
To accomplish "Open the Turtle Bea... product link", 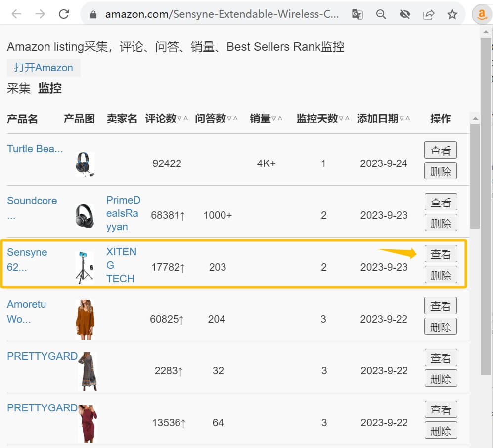I will click(35, 149).
